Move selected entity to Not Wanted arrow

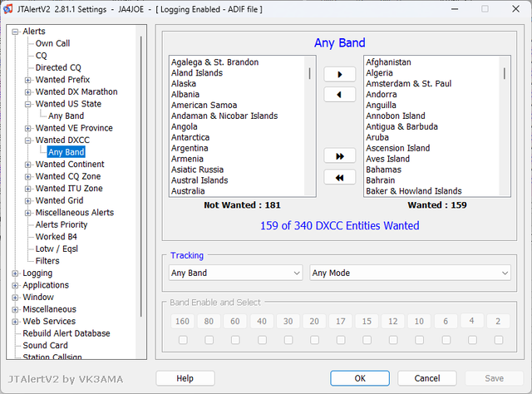340,95
